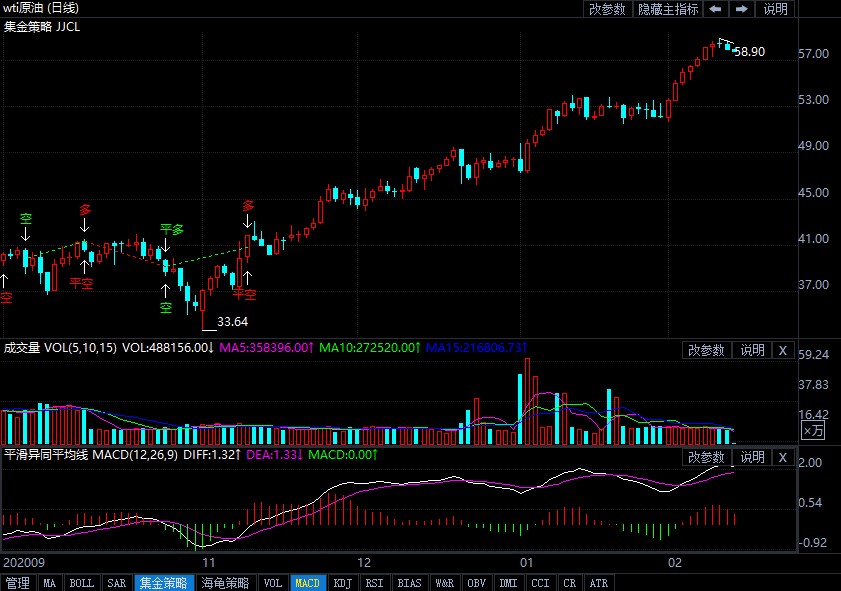Choose the RSI indicator tab
The width and height of the screenshot is (841, 591).
[374, 583]
